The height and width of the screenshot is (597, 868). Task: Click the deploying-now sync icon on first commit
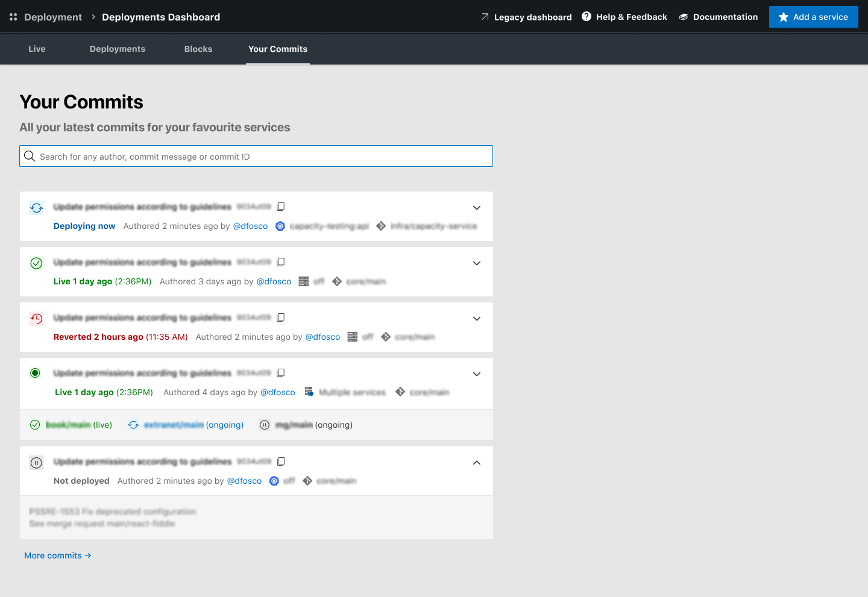tap(36, 207)
